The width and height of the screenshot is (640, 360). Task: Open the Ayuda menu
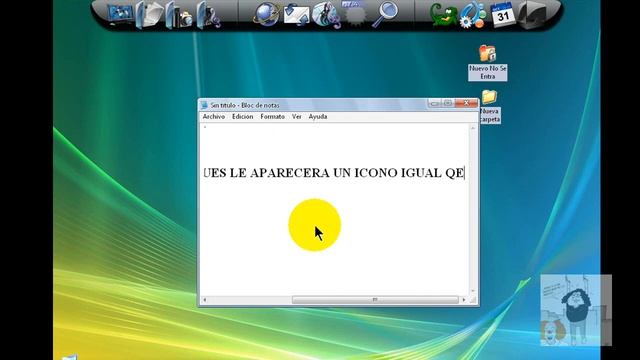[318, 117]
